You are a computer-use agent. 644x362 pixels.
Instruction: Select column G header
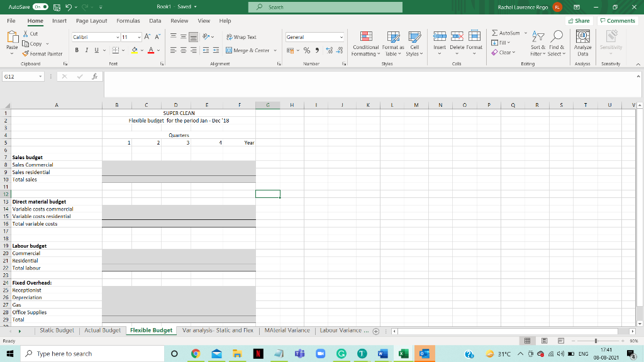268,105
